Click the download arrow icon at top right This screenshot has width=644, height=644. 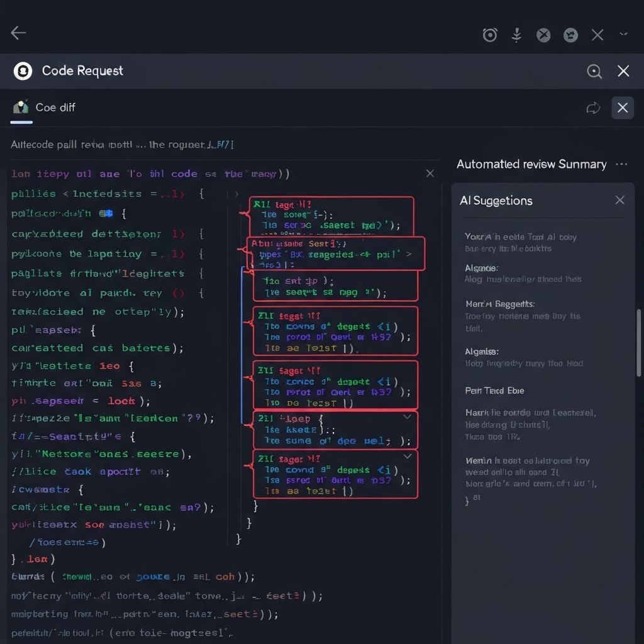click(517, 35)
